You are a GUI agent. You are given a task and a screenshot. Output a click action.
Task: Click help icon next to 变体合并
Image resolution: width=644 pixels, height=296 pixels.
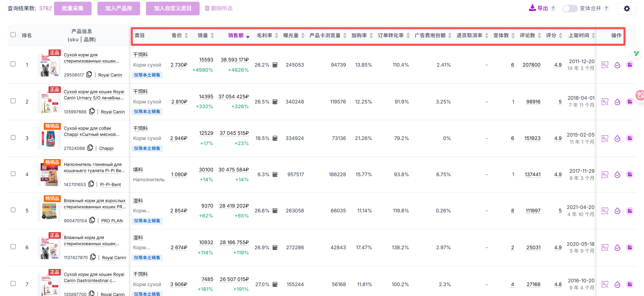606,9
